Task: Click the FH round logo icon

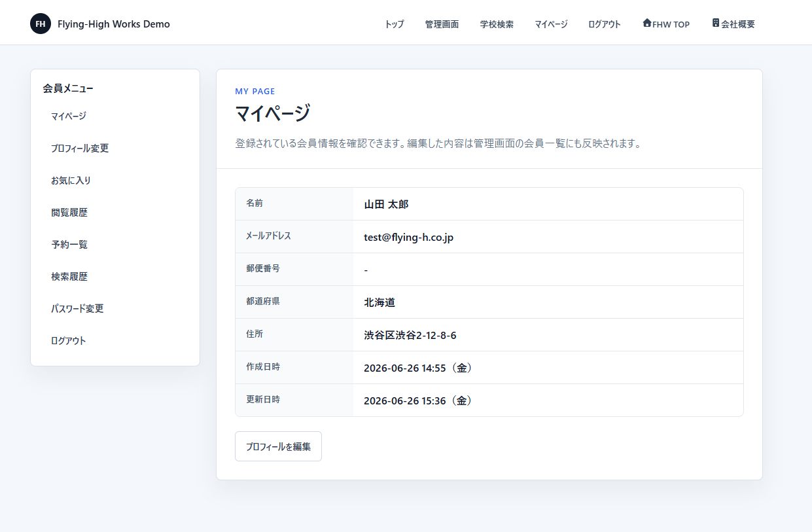Action: click(41, 24)
